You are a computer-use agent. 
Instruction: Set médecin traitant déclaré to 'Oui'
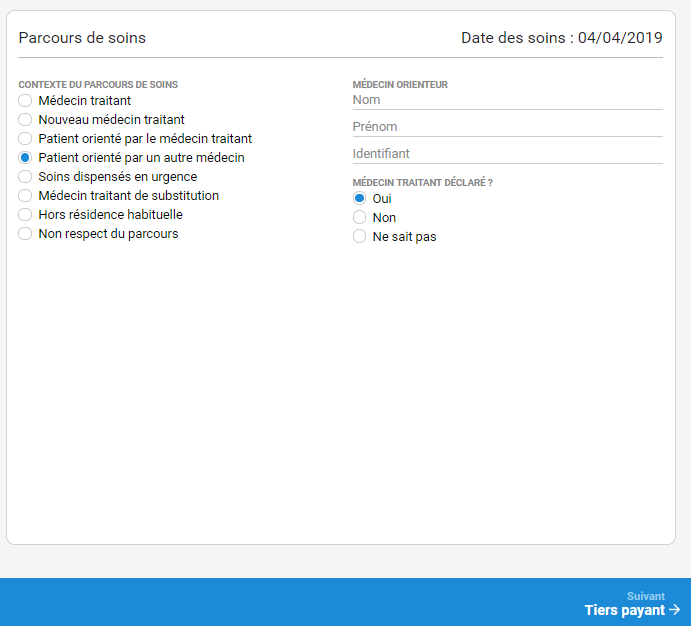pyautogui.click(x=360, y=199)
